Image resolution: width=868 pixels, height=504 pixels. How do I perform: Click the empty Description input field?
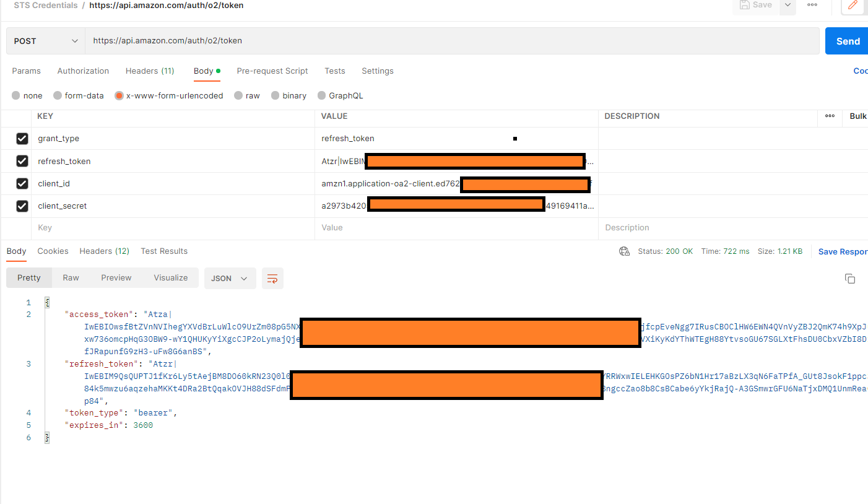[733, 228]
